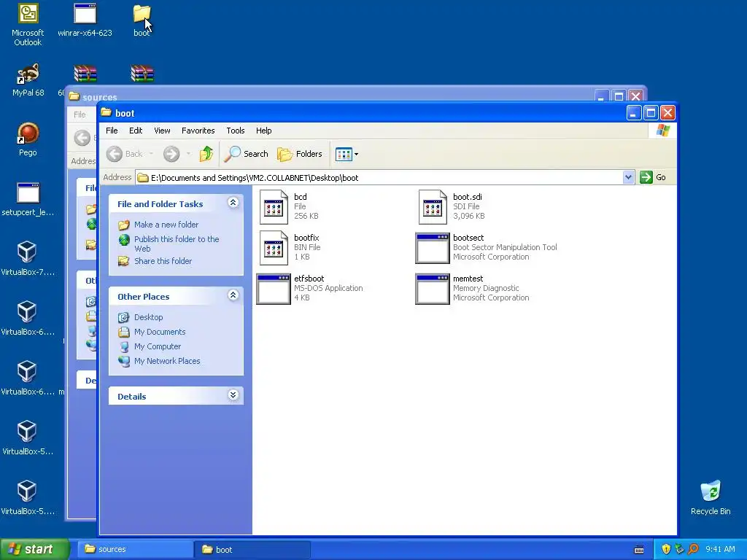Image resolution: width=747 pixels, height=560 pixels.
Task: Collapse the Other Places panel
Action: pos(233,295)
